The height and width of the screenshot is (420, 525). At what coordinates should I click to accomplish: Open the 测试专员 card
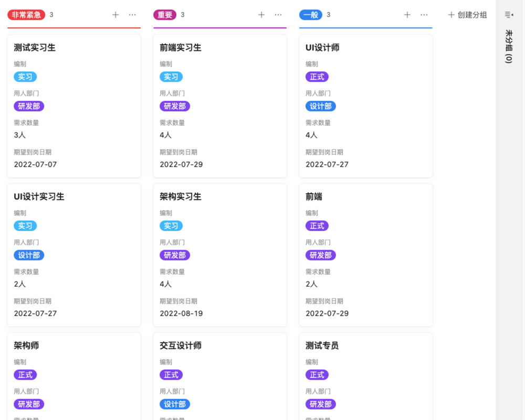tap(322, 345)
